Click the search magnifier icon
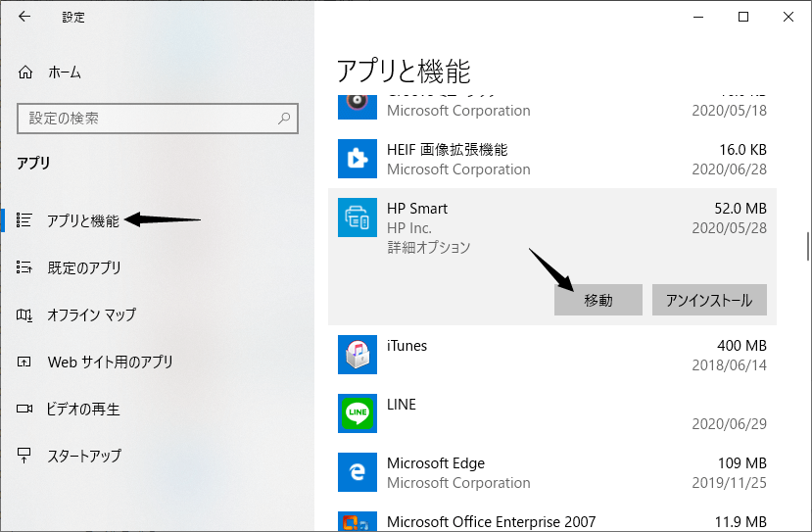 tap(284, 119)
